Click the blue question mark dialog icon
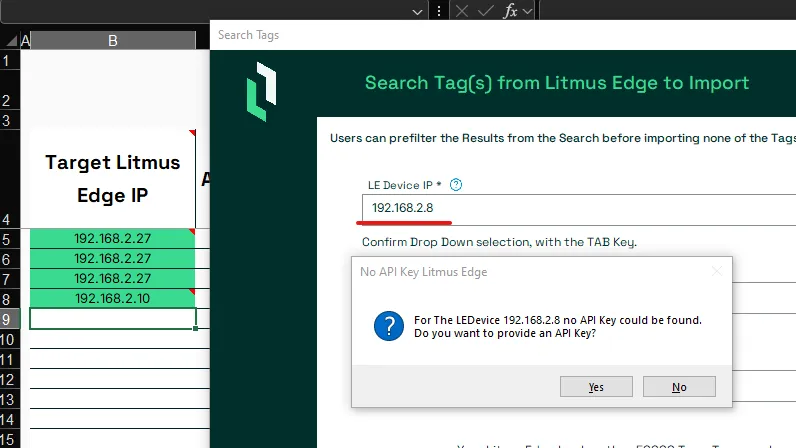Image resolution: width=796 pixels, height=448 pixels. (x=389, y=326)
